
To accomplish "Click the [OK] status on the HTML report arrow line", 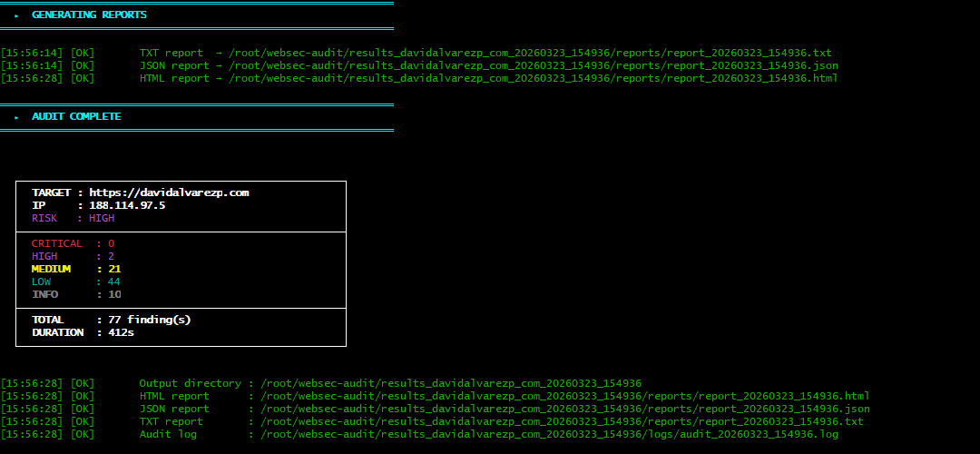I will tap(83, 78).
